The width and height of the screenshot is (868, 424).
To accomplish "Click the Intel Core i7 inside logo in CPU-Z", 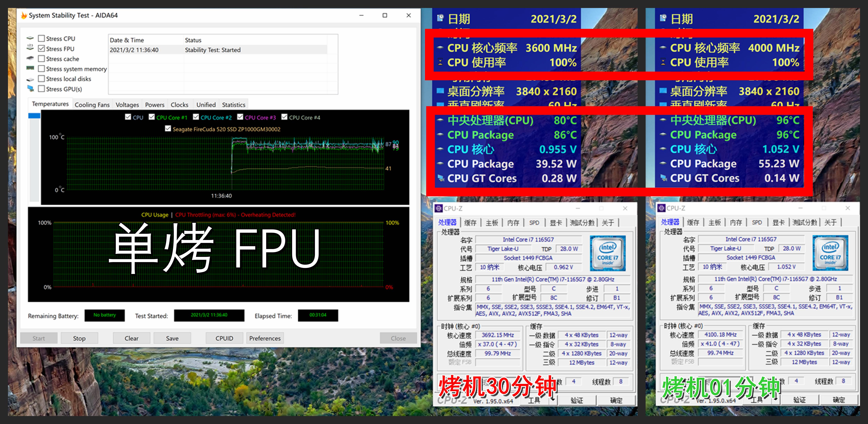I will click(x=608, y=253).
